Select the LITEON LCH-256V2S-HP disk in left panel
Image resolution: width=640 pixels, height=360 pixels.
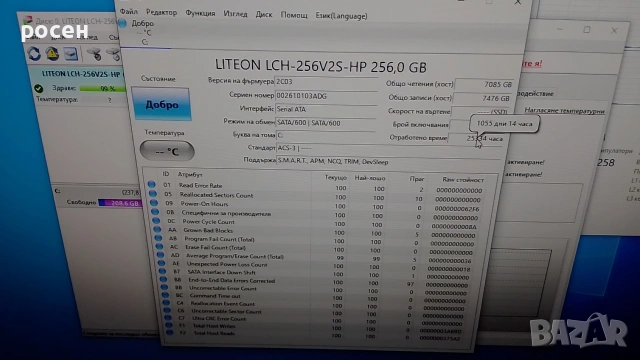pos(81,74)
